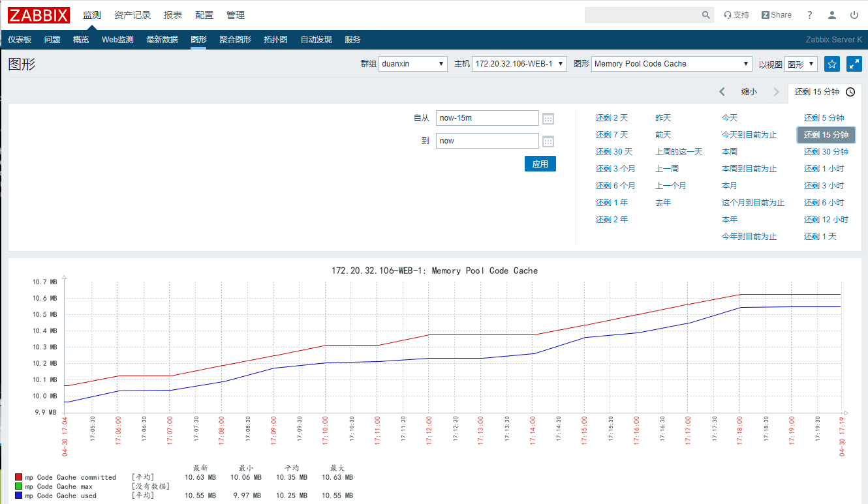868x504 pixels.
Task: Select 还剩 1 天 time range
Action: point(820,237)
